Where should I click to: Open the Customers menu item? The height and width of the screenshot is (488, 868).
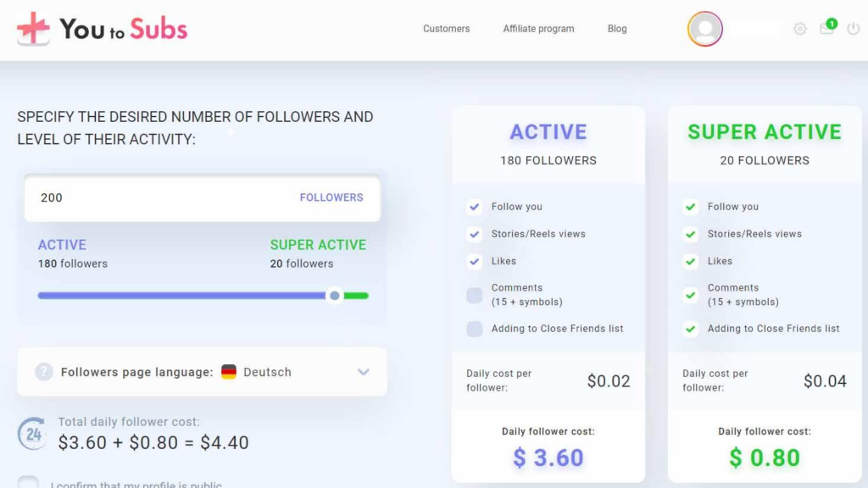(x=446, y=29)
